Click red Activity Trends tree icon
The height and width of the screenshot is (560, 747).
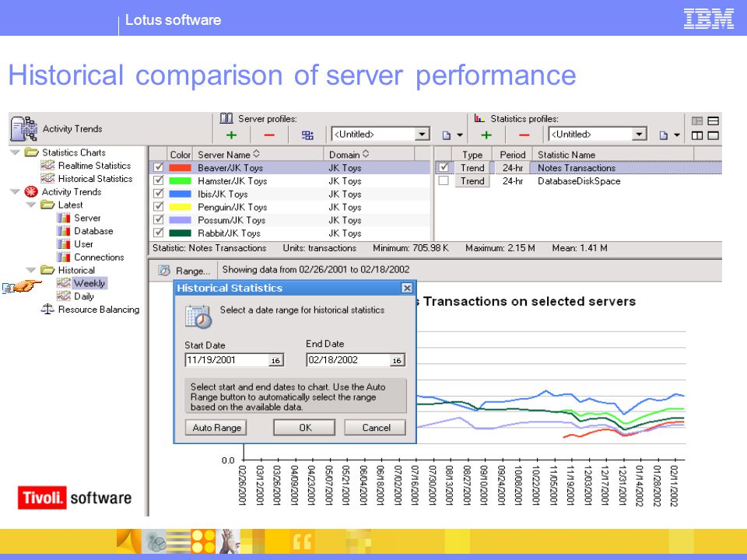coord(31,191)
